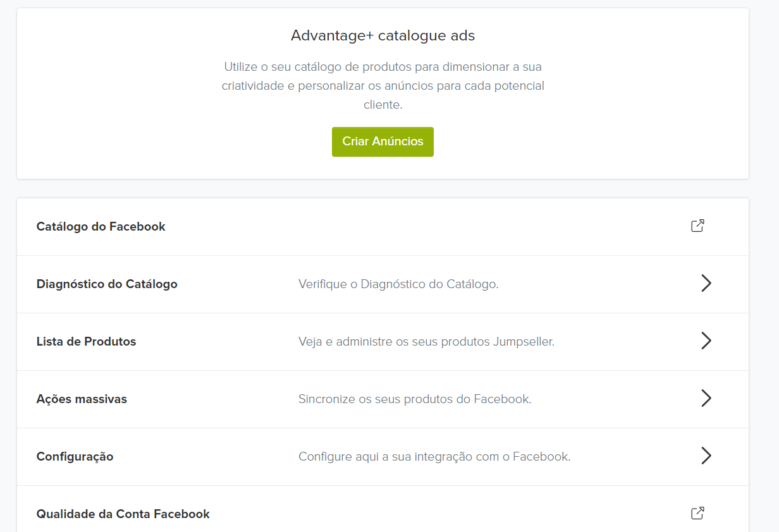Viewport: 779px width, 532px height.
Task: Click "Configure aqui a sua integração" description
Action: [434, 457]
